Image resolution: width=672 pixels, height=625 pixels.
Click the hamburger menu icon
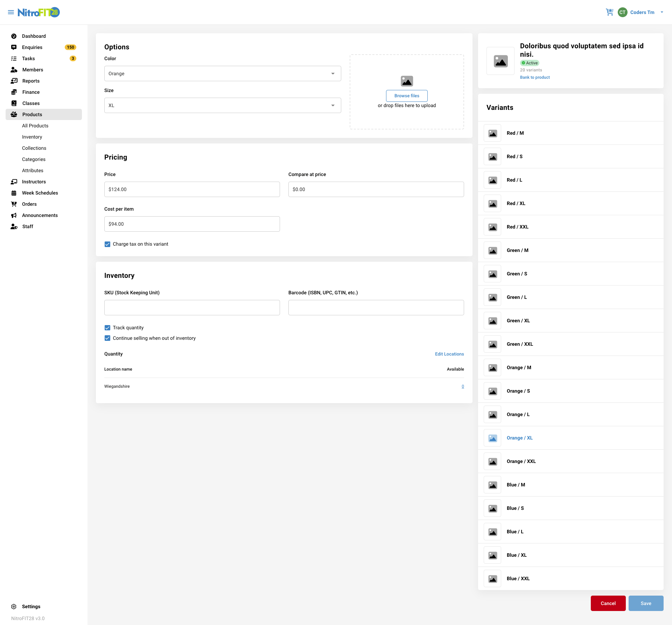tap(11, 12)
